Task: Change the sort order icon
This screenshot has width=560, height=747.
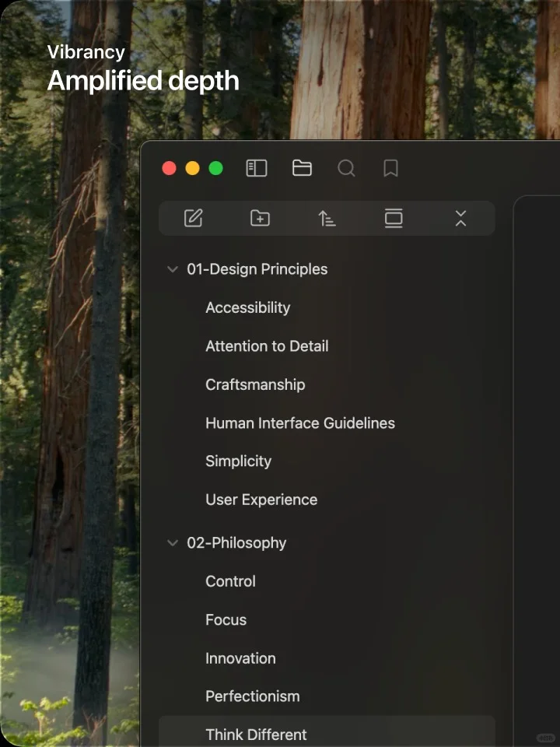Action: [x=327, y=218]
